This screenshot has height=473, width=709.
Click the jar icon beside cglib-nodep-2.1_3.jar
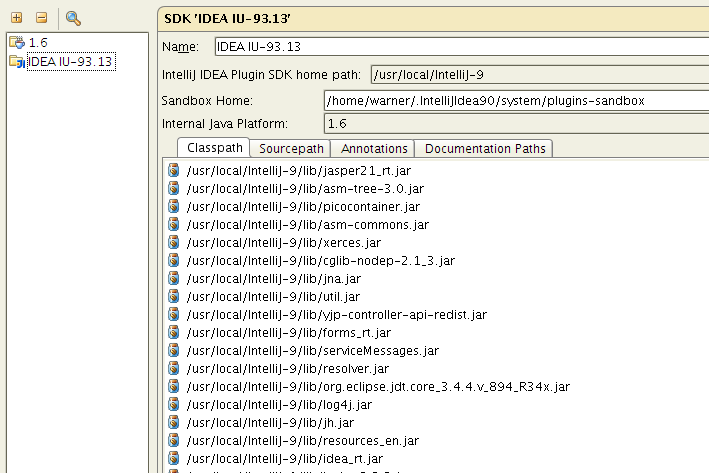(x=174, y=260)
